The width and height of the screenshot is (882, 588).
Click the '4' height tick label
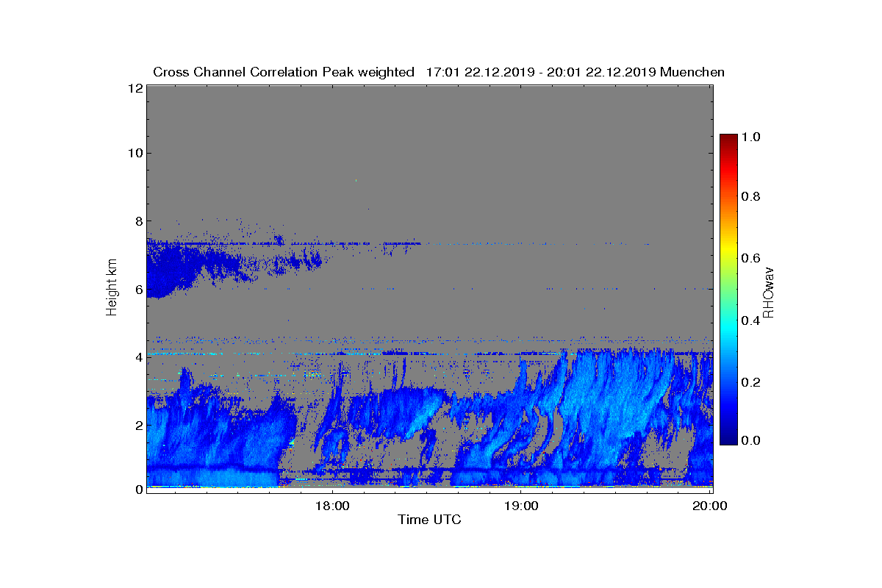pyautogui.click(x=137, y=357)
